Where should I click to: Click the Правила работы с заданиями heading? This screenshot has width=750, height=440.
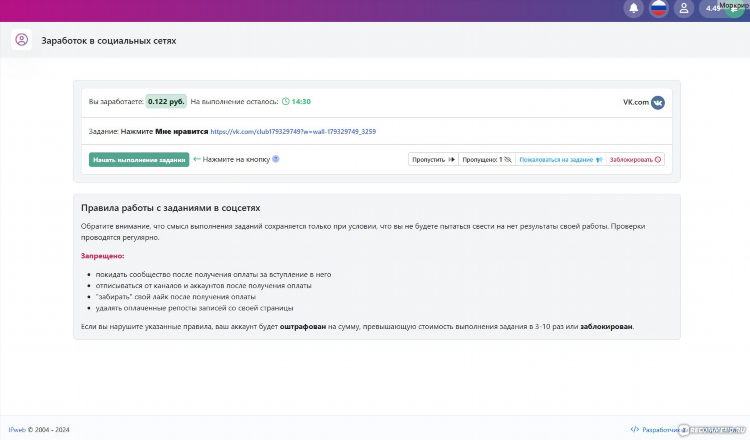point(171,208)
